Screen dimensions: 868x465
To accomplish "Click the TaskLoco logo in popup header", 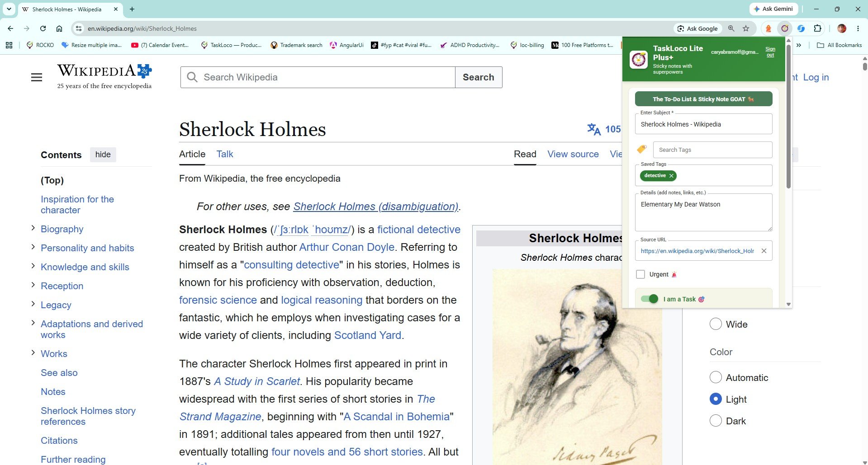I will 639,60.
